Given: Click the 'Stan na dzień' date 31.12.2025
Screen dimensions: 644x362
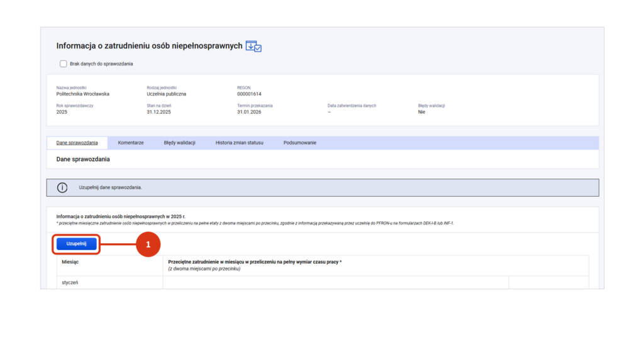Looking at the screenshot, I should (158, 112).
